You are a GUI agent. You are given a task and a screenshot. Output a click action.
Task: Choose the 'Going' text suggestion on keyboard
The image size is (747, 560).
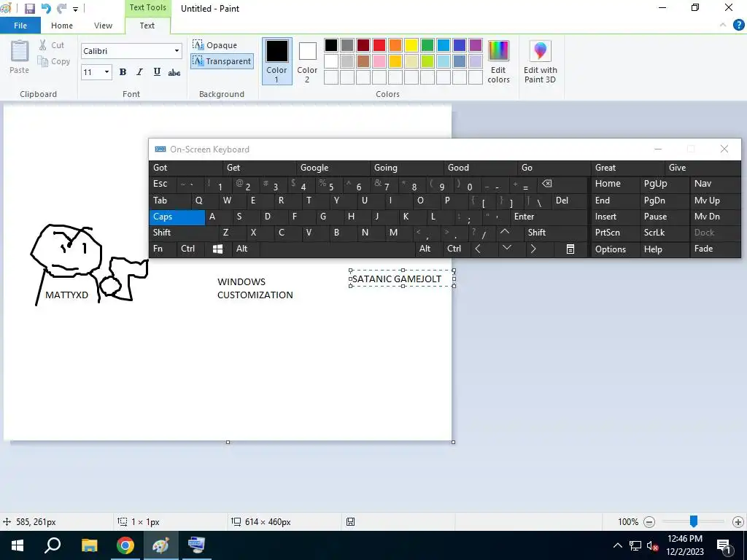pyautogui.click(x=407, y=168)
